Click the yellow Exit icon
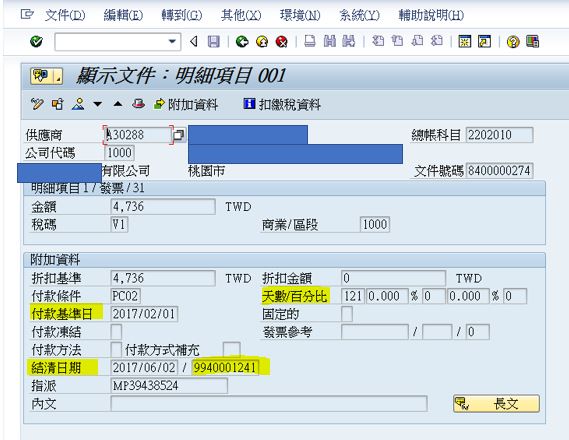569x440 pixels. tap(262, 42)
